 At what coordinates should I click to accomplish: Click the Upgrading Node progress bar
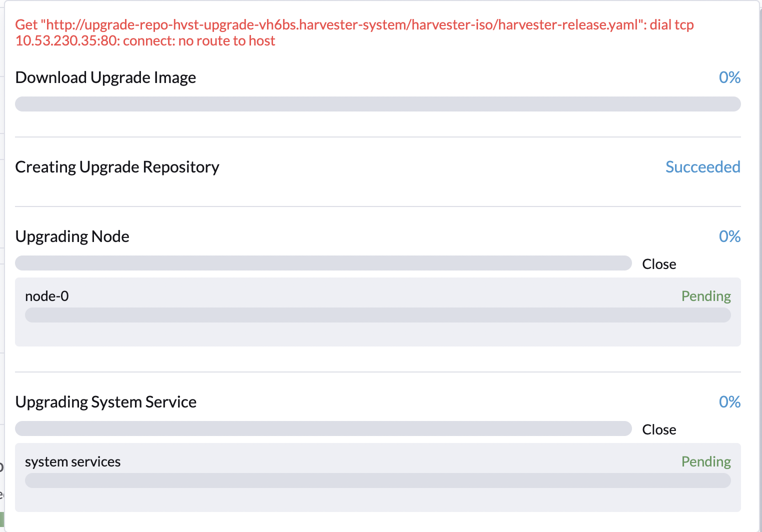[323, 262]
